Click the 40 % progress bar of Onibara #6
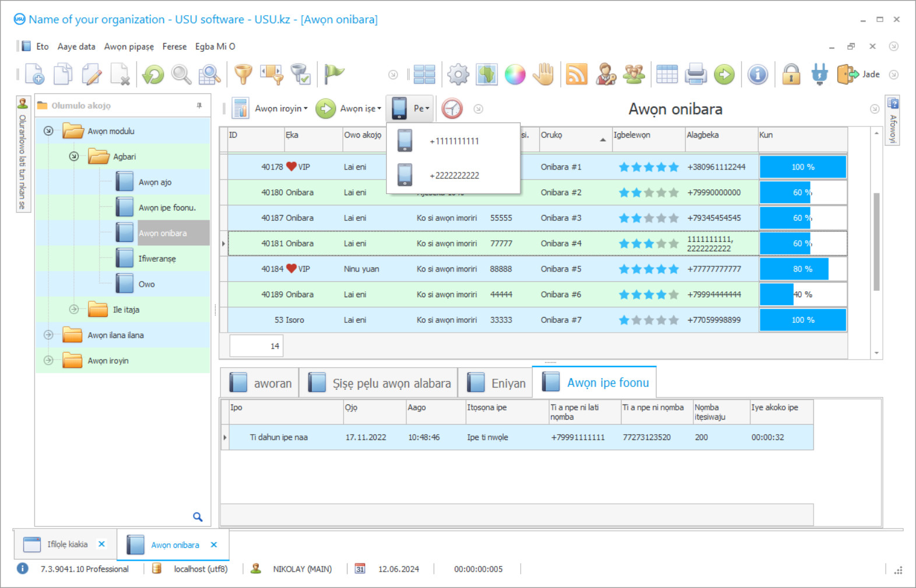 (803, 295)
